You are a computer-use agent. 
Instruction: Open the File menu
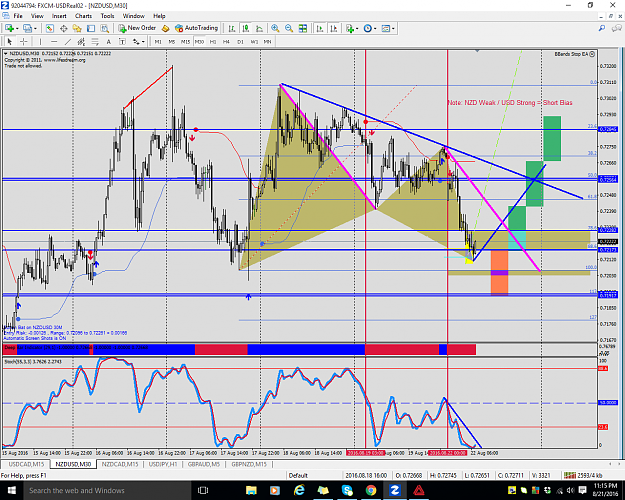pyautogui.click(x=18, y=16)
